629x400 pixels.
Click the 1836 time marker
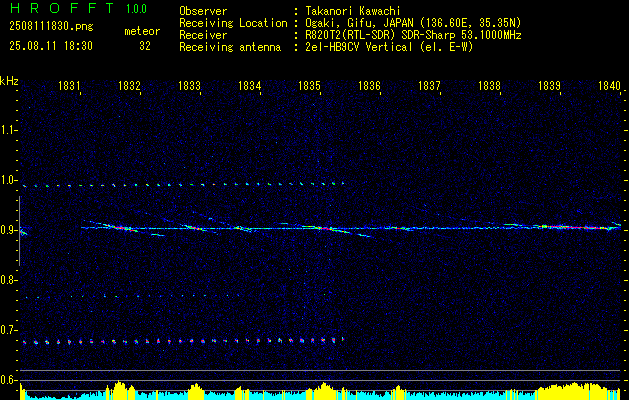click(369, 85)
